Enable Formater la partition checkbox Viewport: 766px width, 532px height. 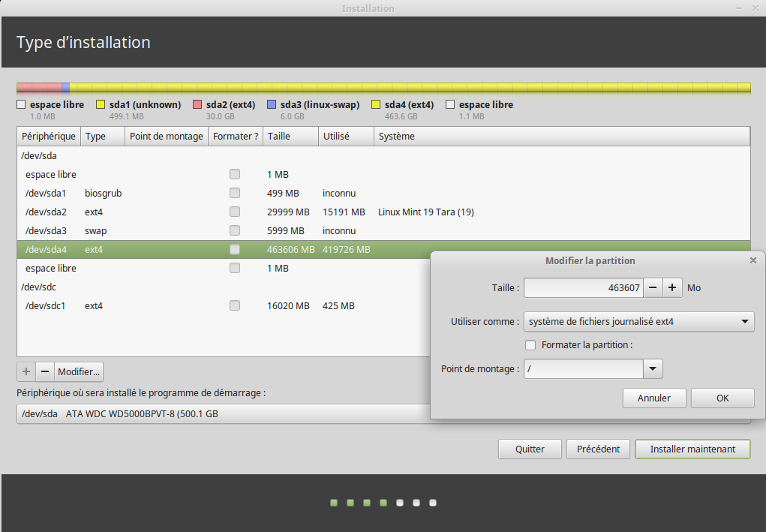click(x=530, y=345)
